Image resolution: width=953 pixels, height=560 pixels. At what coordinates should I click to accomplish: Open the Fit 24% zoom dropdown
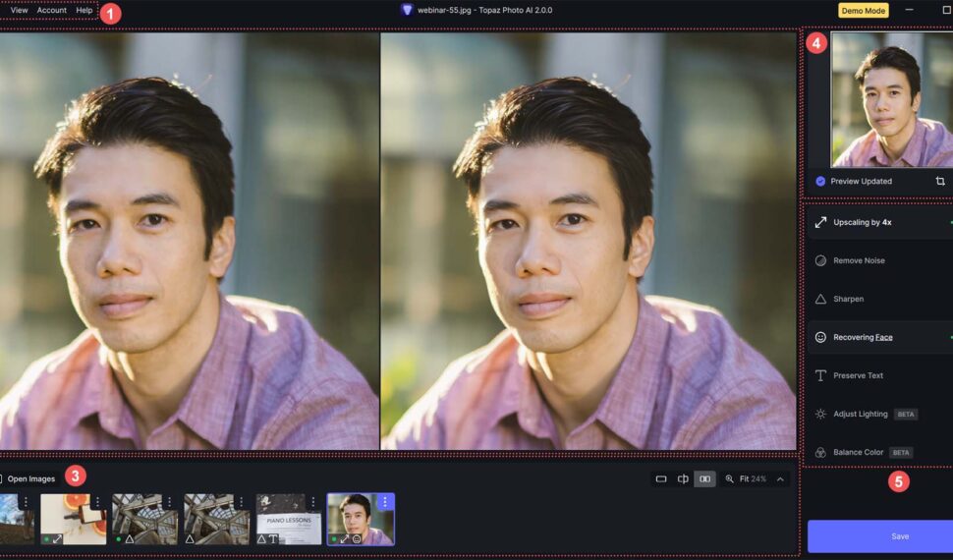pos(746,479)
